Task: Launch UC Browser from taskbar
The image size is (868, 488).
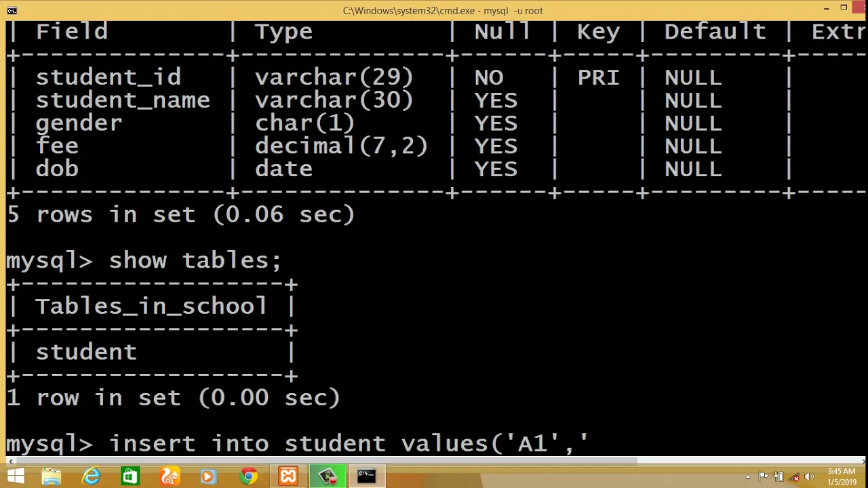Action: coord(170,476)
